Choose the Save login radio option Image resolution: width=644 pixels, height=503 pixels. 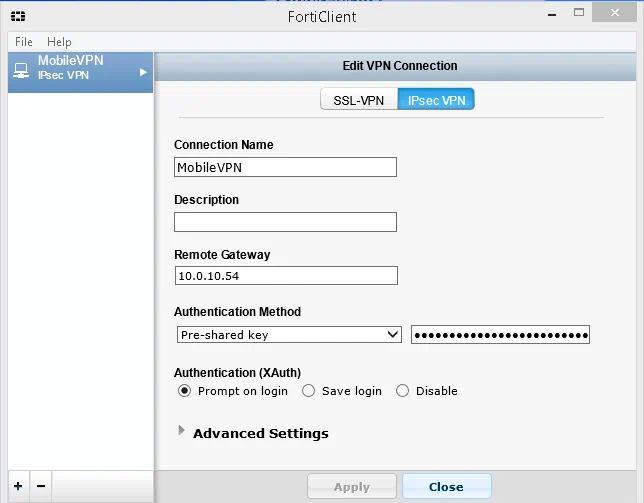pos(308,391)
